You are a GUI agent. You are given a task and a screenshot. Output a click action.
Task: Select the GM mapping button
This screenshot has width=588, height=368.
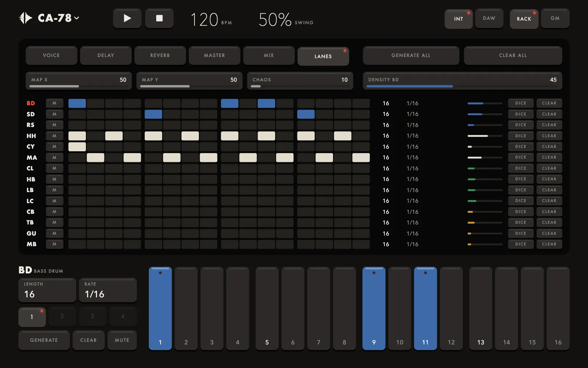555,18
